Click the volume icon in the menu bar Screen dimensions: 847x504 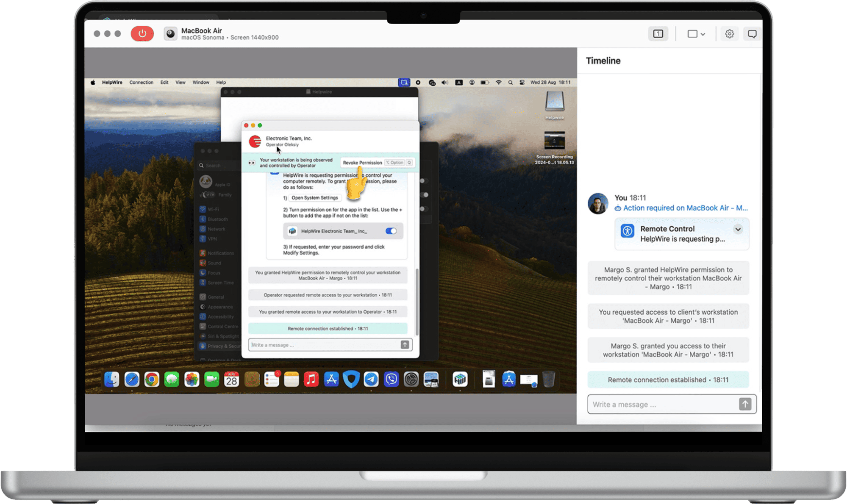(445, 83)
